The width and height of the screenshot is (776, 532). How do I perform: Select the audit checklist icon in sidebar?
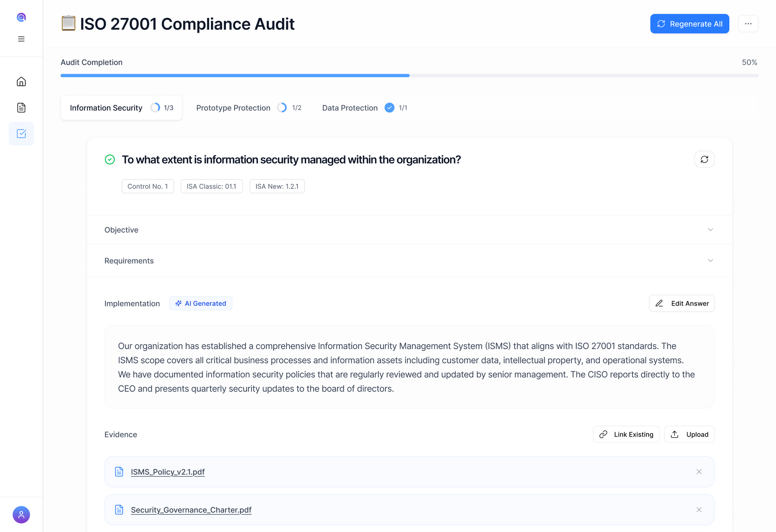[21, 133]
